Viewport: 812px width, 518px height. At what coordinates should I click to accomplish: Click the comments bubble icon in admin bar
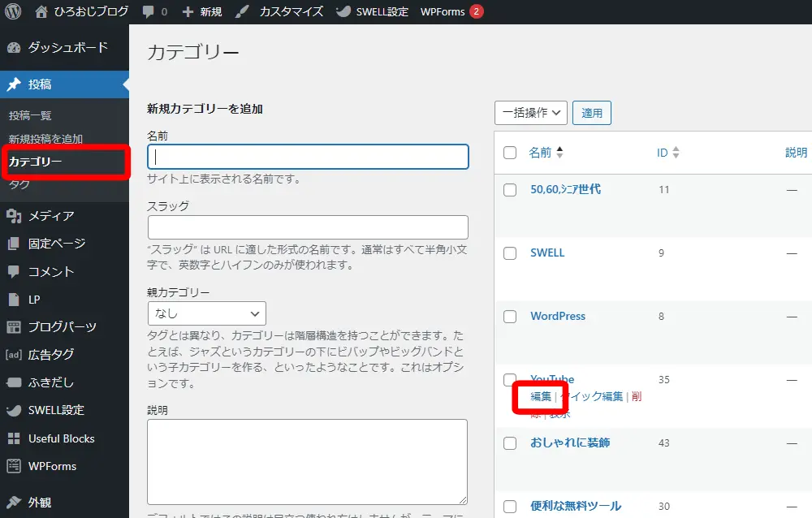148,11
